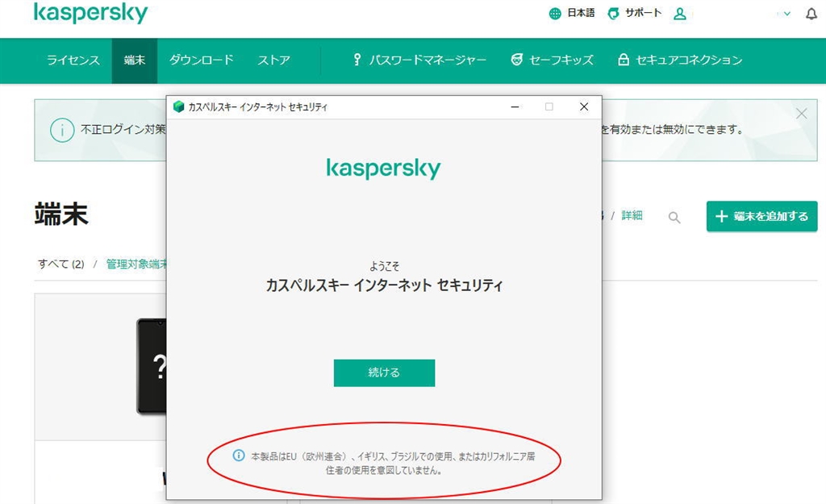Select the 端末 tab

(135, 60)
